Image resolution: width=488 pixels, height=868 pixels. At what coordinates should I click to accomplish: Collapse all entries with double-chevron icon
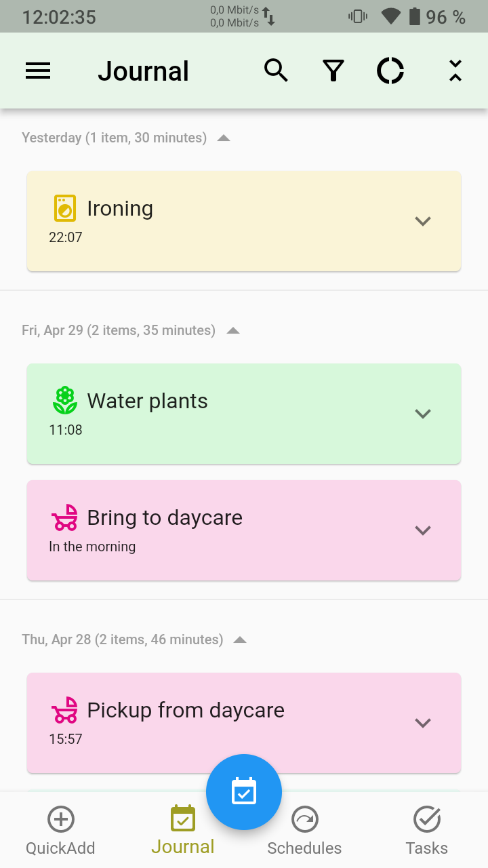455,71
